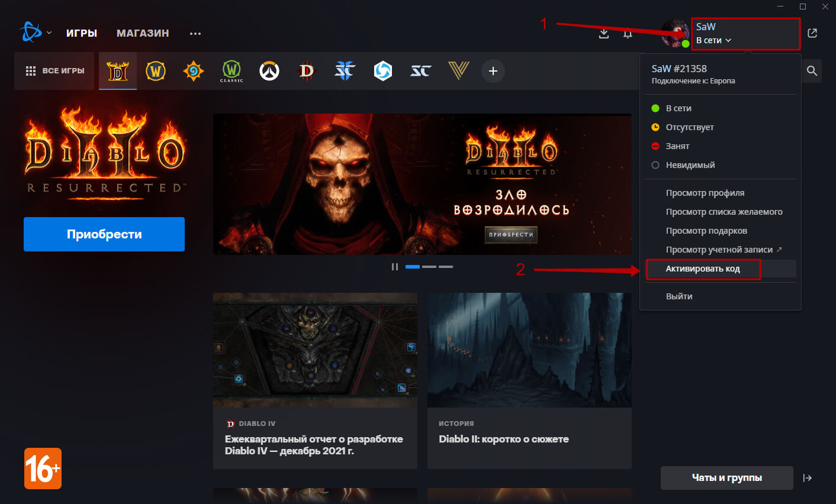The width and height of the screenshot is (836, 504).
Task: Set status to Невидимый (Invisible)
Action: (690, 165)
